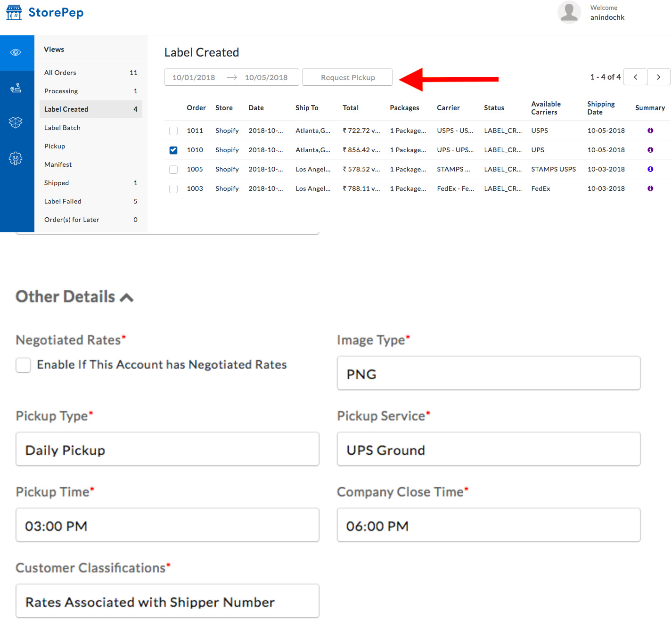Click the Ship To column header

[x=307, y=108]
